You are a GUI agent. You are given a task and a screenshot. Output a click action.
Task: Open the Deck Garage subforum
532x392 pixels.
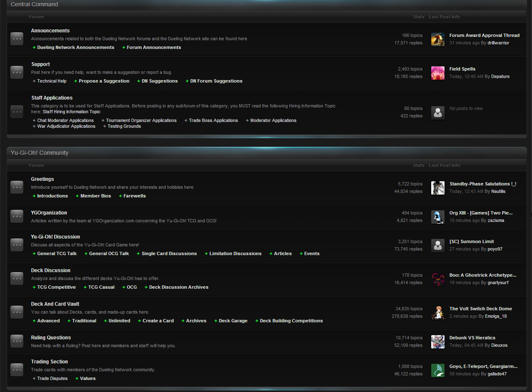(x=233, y=321)
